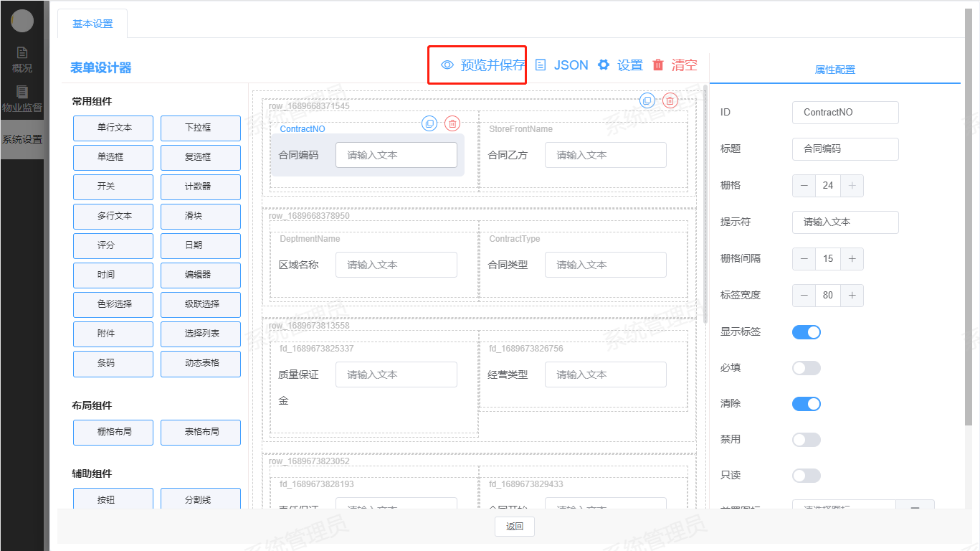The height and width of the screenshot is (551, 980).
Task: Decrease 栅格 value with the minus stepper
Action: point(804,186)
